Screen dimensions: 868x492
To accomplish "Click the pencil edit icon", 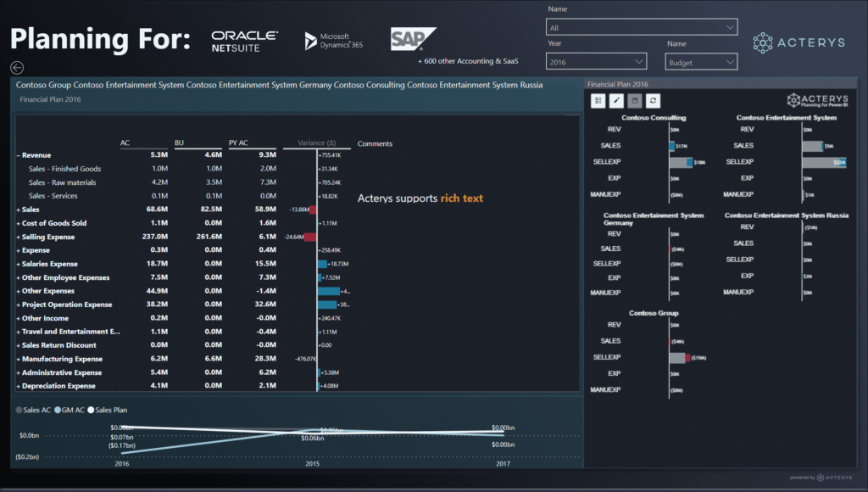I will [x=616, y=101].
